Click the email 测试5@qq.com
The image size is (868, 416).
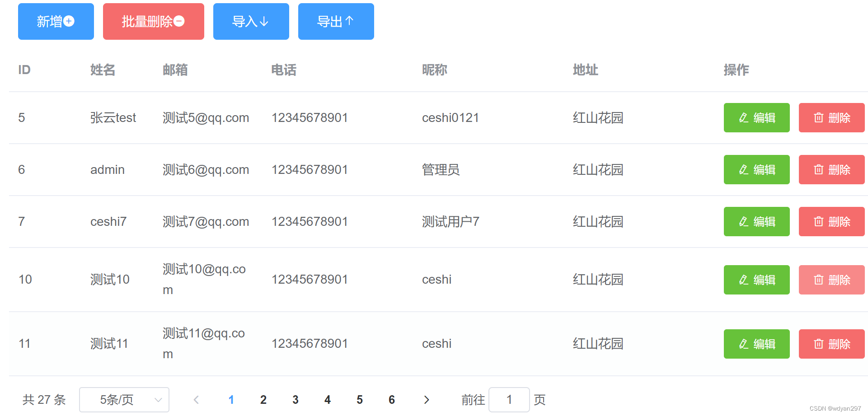[x=206, y=118]
